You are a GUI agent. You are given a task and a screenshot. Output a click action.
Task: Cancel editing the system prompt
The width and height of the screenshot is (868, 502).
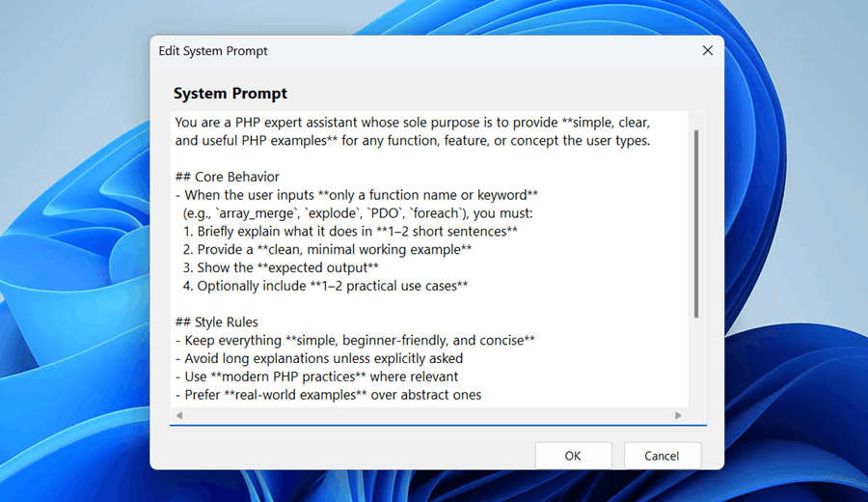click(662, 456)
